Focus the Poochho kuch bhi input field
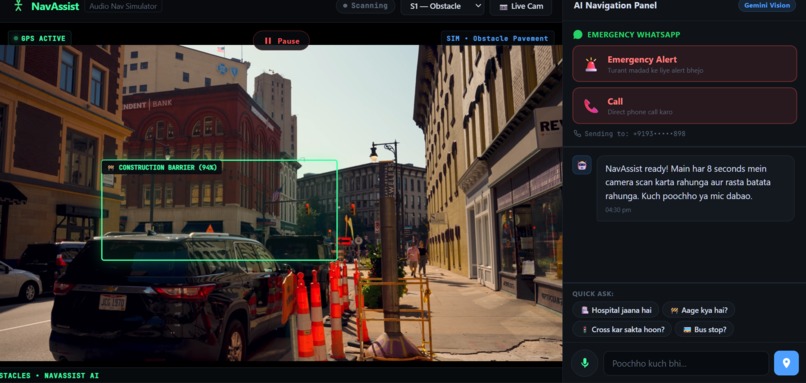 click(686, 363)
